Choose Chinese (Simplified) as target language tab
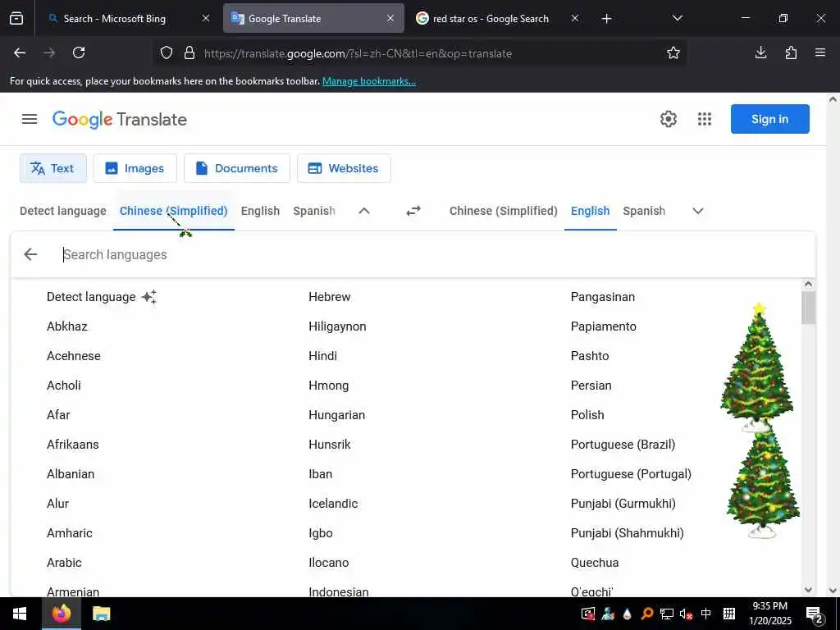Viewport: 840px width, 630px height. pos(504,211)
